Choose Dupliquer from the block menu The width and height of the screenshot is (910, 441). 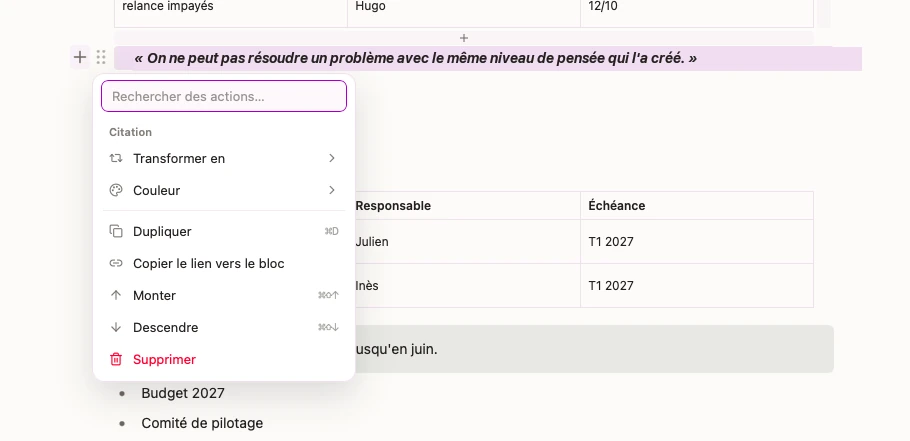(224, 232)
